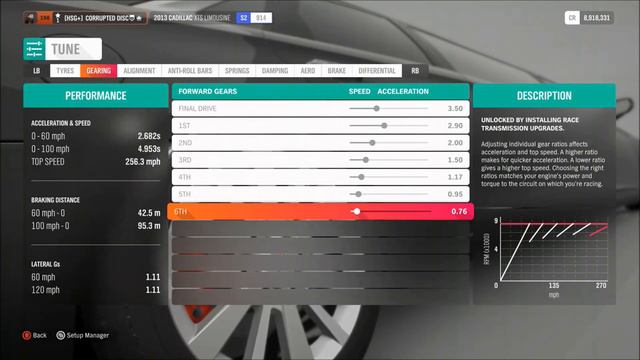Click the Tune sliders icon

34,49
